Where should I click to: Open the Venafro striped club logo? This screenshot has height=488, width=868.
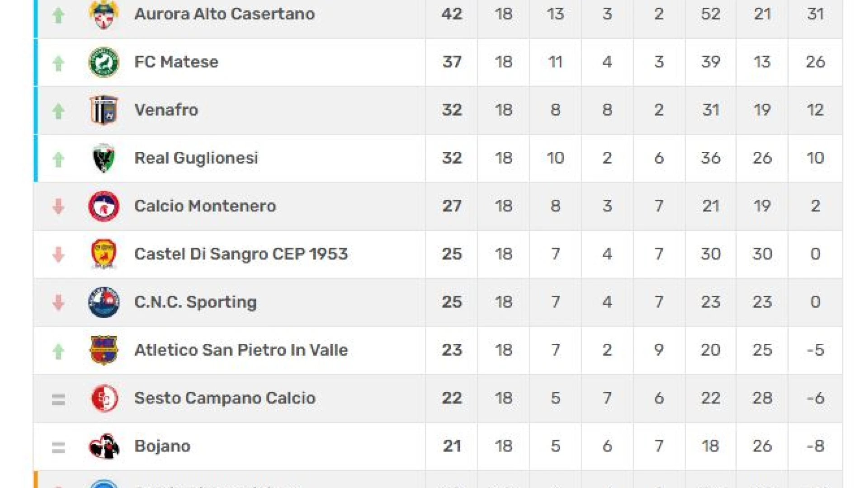tap(104, 110)
